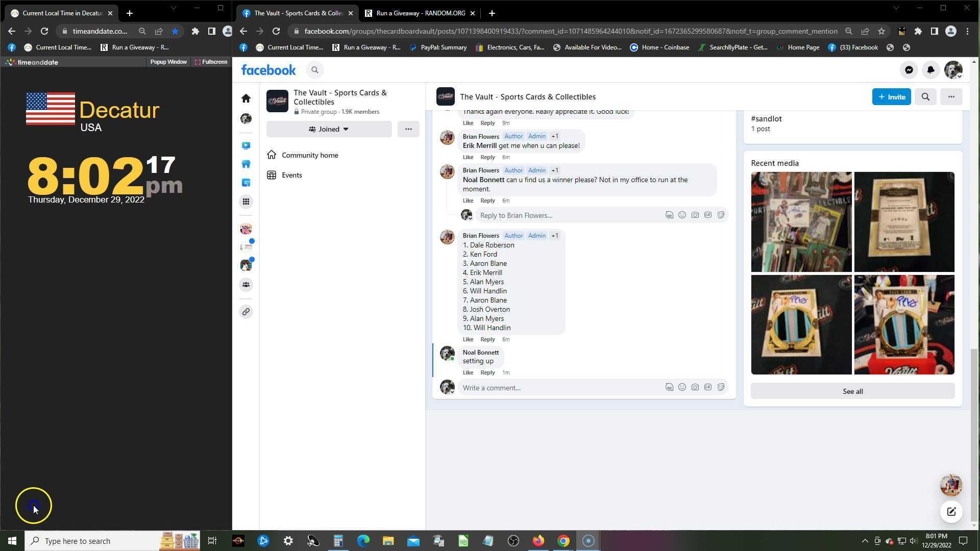Expand the Joined dropdown
This screenshot has width=980, height=551.
pos(329,130)
